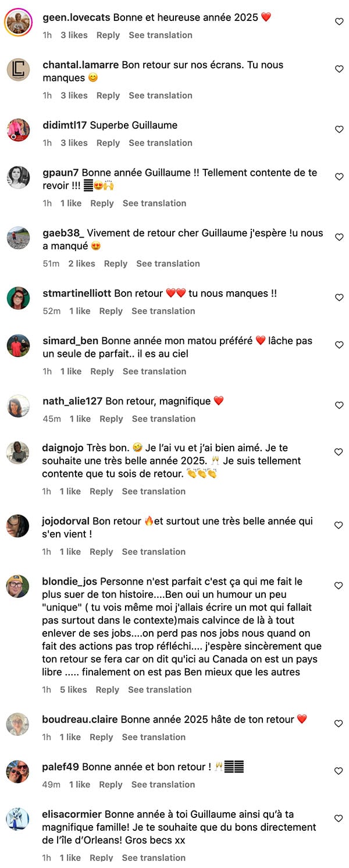Screen dimensions: 349x868
Task: Like gaeb38_'s comment using heart icon
Action: click(339, 237)
